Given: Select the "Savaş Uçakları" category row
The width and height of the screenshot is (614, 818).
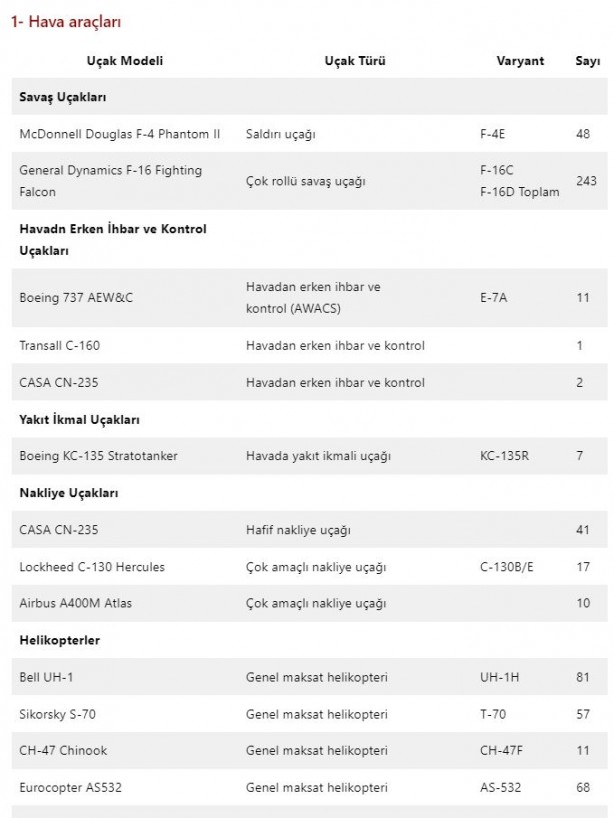Looking at the screenshot, I should tap(63, 97).
